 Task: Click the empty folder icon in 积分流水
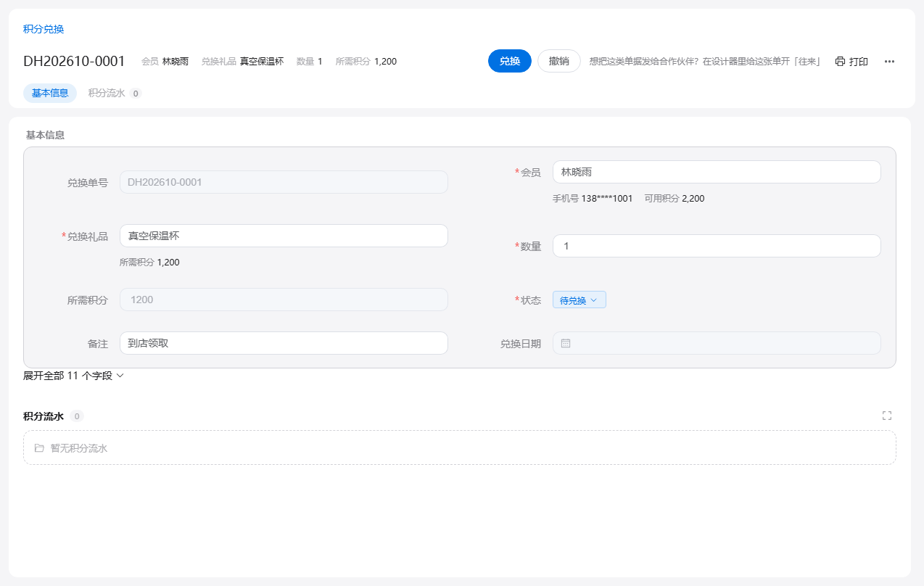(x=39, y=448)
